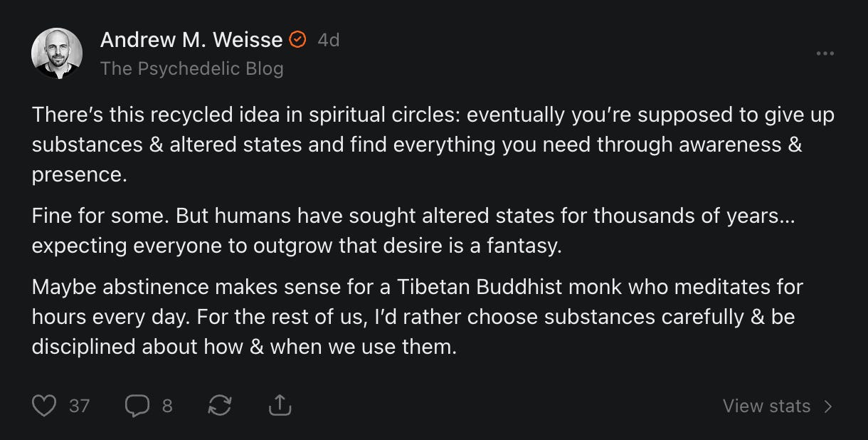This screenshot has width=868, height=440.
Task: Open The Psychedelic Blog publication link
Action: (x=192, y=68)
